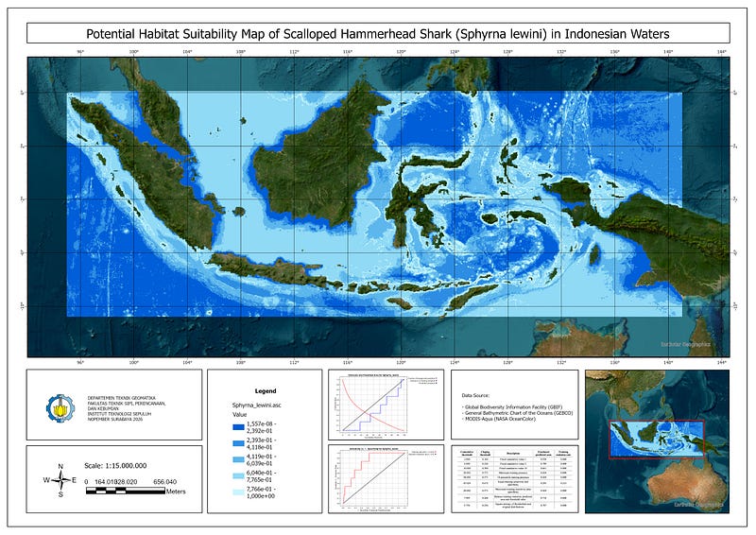Click the '2,393e-01 - 4,118e-01' range label
Viewport: 756px width, 535px height.
[262, 444]
